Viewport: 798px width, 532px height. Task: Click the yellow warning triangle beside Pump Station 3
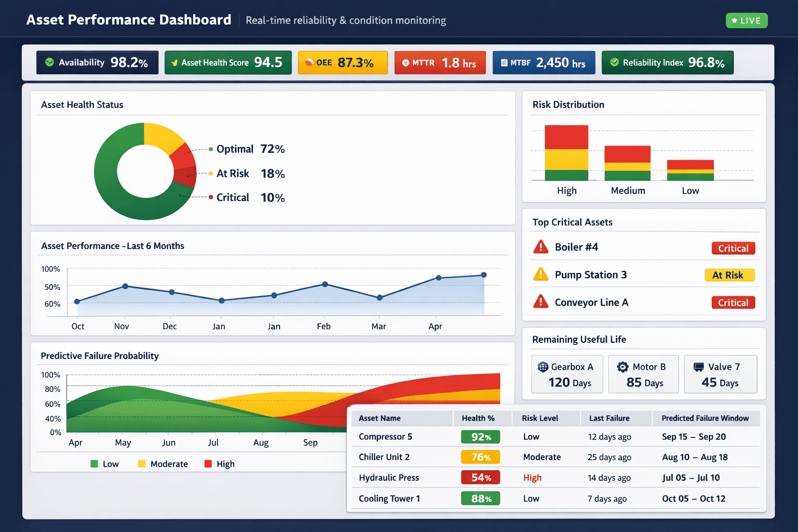click(x=541, y=274)
